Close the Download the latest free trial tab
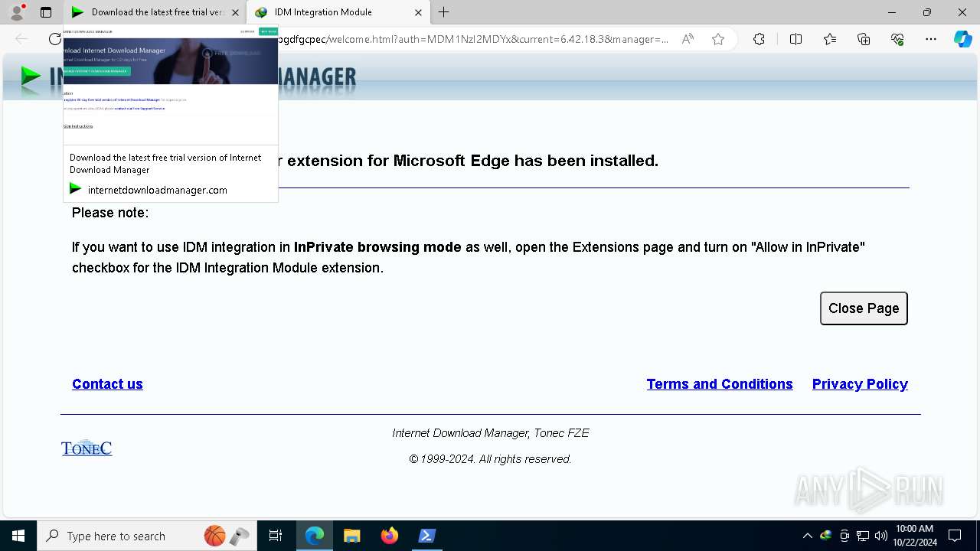Screen dimensions: 980x551 235,12
